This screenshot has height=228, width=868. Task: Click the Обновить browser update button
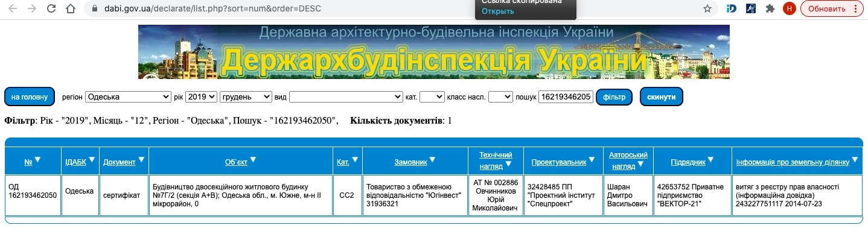pyautogui.click(x=832, y=9)
